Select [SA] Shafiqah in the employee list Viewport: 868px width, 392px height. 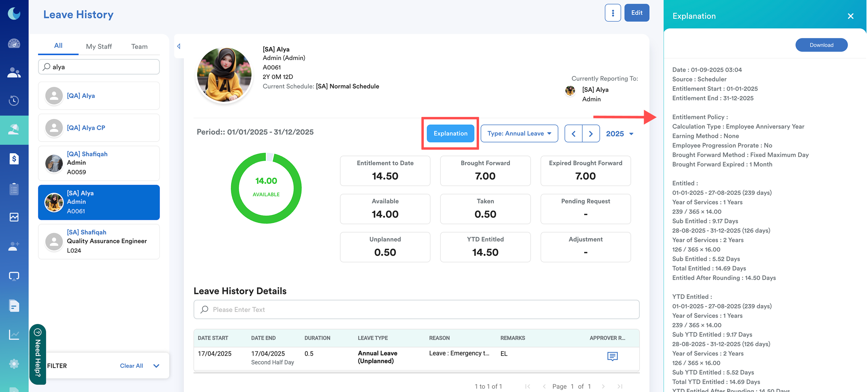99,241
